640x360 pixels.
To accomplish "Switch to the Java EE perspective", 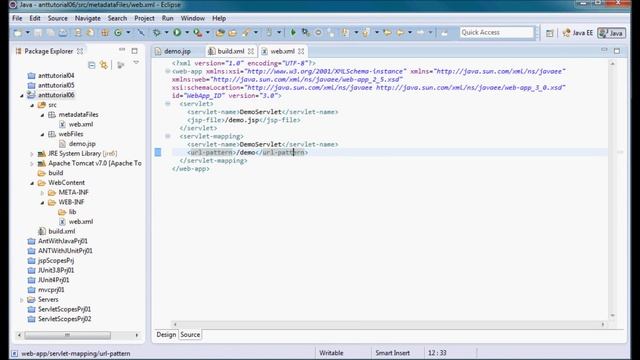I will pos(578,33).
